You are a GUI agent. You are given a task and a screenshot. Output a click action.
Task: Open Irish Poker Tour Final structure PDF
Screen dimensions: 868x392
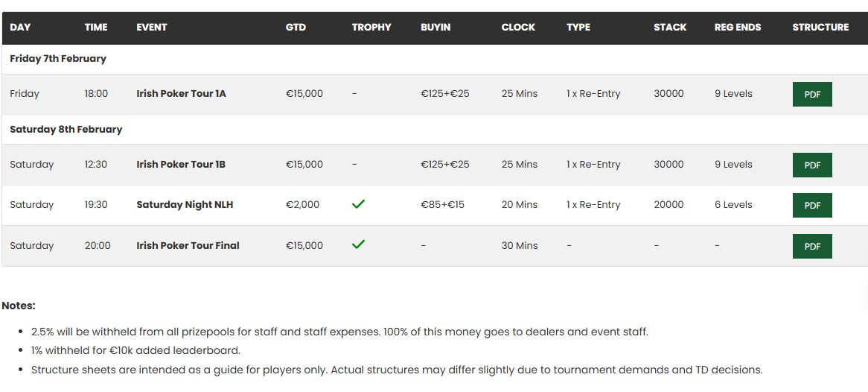tap(812, 247)
